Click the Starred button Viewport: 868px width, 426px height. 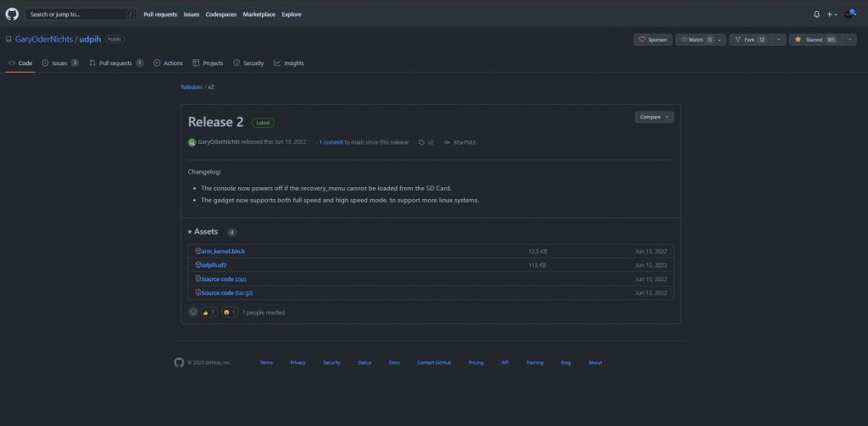(x=815, y=40)
